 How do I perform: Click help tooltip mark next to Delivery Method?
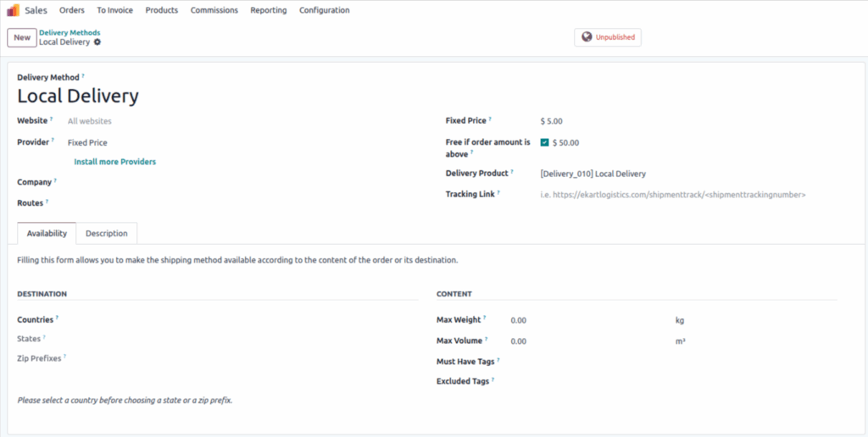[83, 75]
